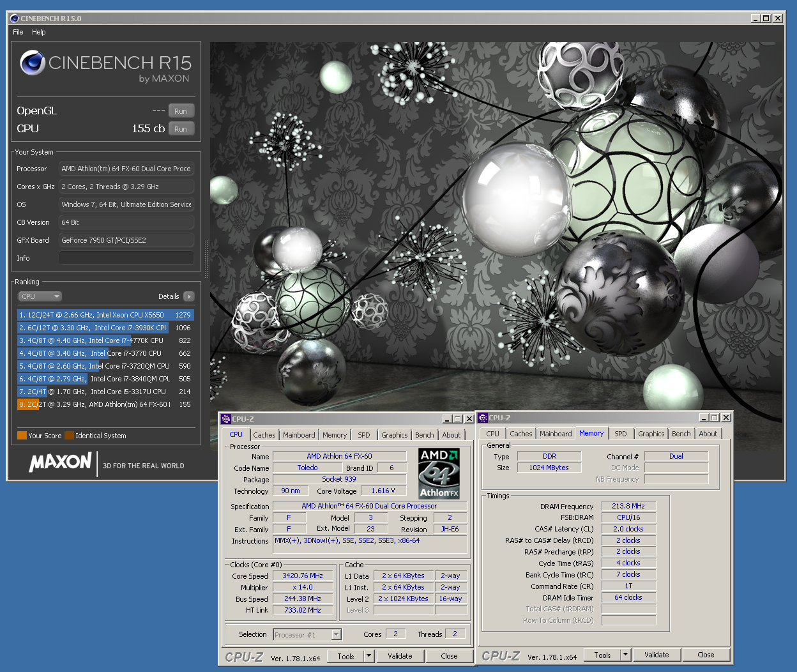Open Bench tab in left CPU-Z window
Image resolution: width=797 pixels, height=672 pixels.
point(425,435)
